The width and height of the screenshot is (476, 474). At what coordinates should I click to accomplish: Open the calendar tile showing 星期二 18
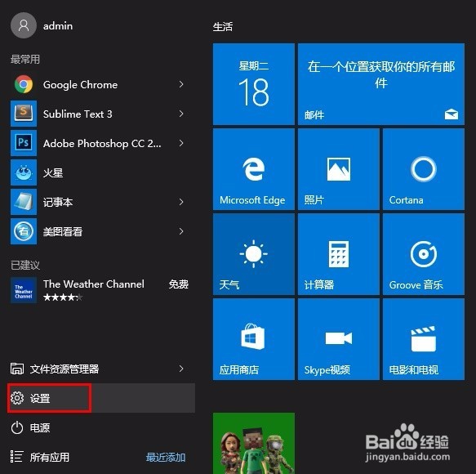[254, 84]
